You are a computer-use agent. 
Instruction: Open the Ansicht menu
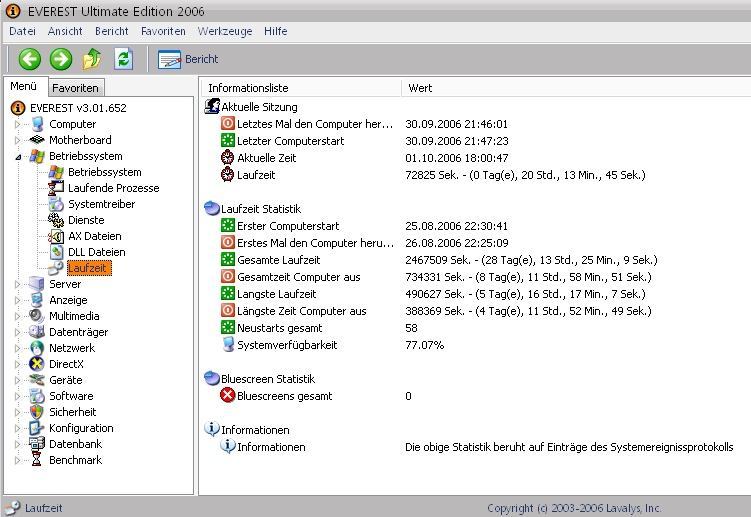click(x=65, y=31)
